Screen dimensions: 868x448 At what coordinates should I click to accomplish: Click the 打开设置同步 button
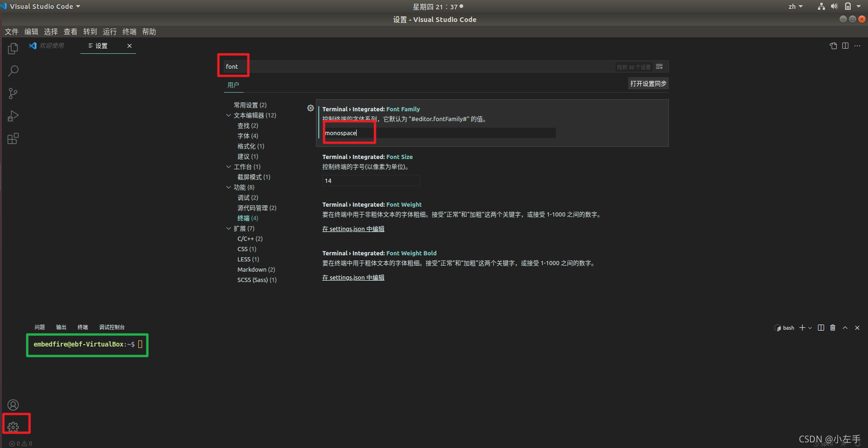coord(648,84)
